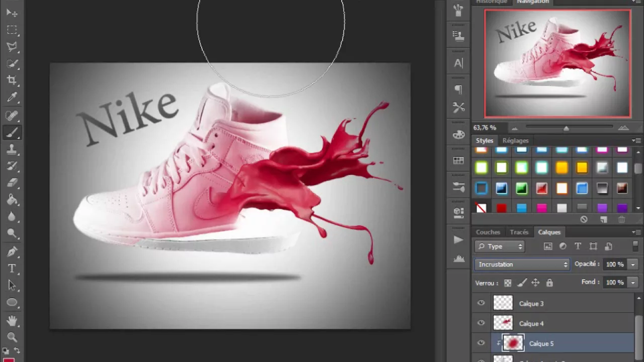
Task: Select the Dodge tool
Action: tap(12, 234)
